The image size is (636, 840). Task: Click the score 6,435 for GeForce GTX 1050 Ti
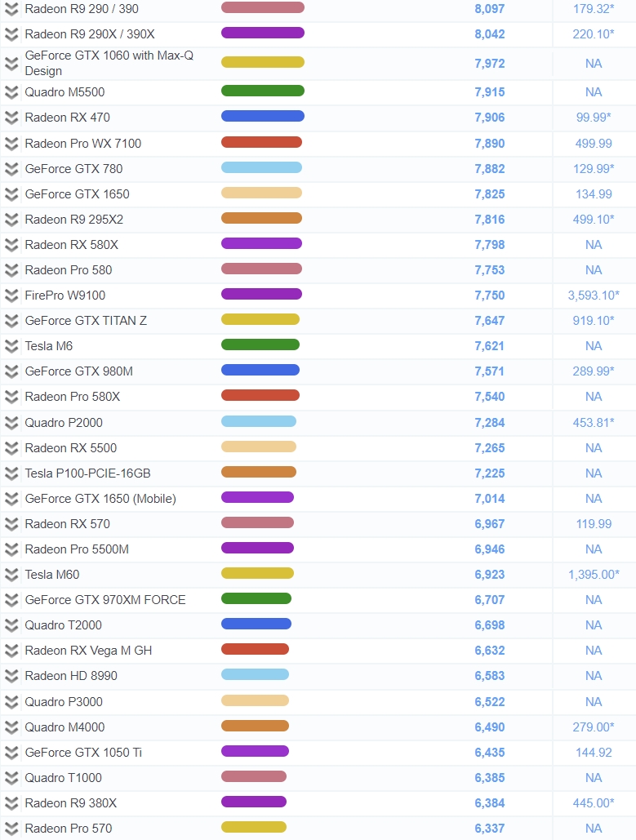(x=490, y=753)
